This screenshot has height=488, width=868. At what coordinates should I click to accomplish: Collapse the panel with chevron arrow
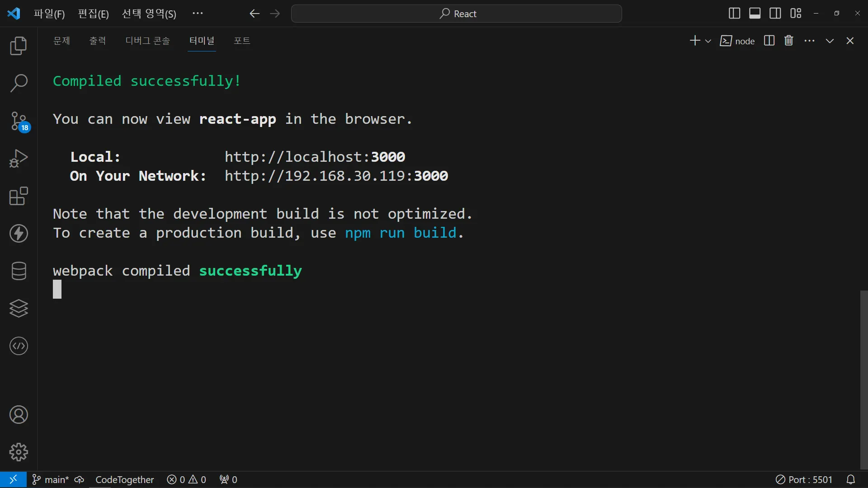pos(830,41)
